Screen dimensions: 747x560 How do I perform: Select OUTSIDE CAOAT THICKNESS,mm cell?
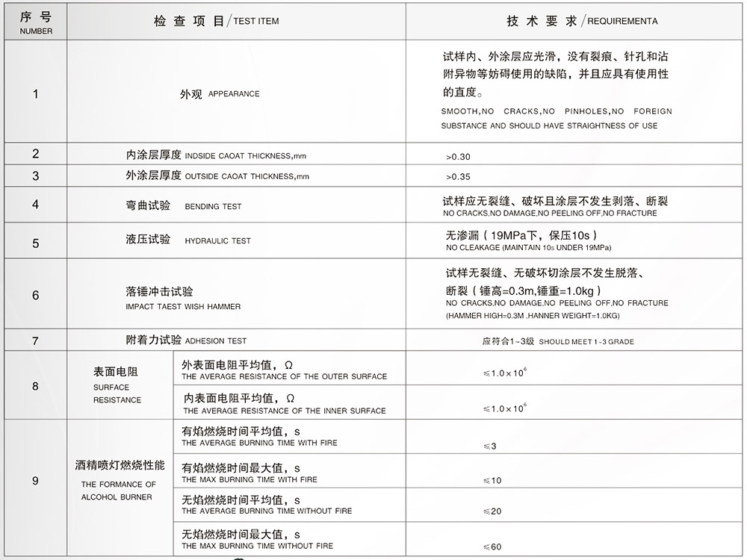point(236,175)
